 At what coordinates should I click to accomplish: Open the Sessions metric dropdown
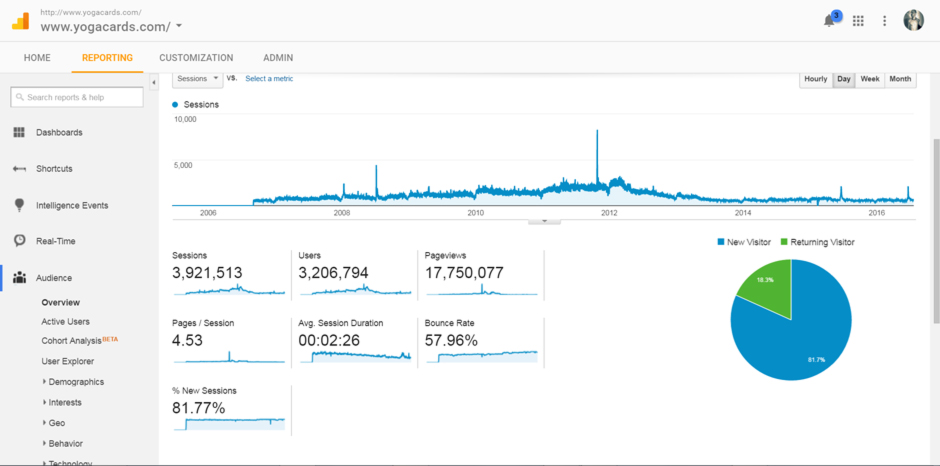[198, 79]
